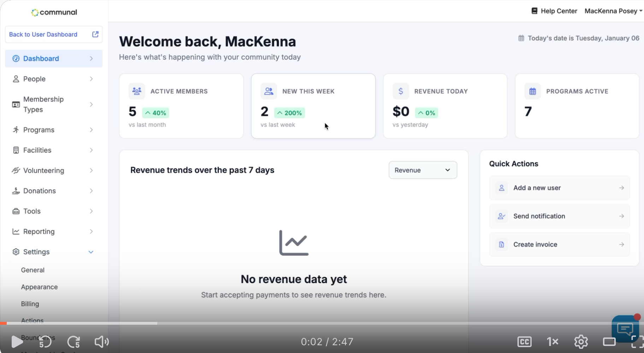Open the chat support widget
644x353 pixels.
tap(625, 328)
